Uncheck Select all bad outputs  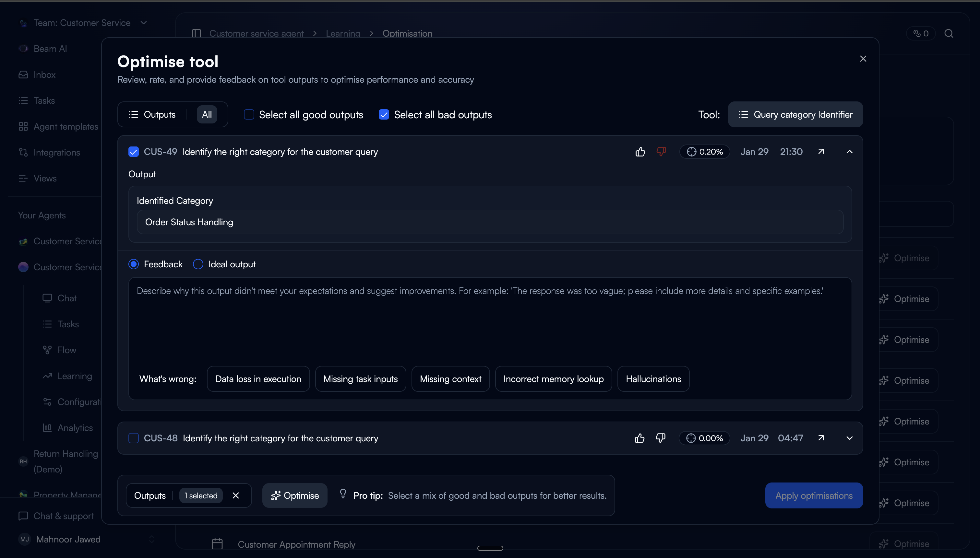click(x=384, y=115)
